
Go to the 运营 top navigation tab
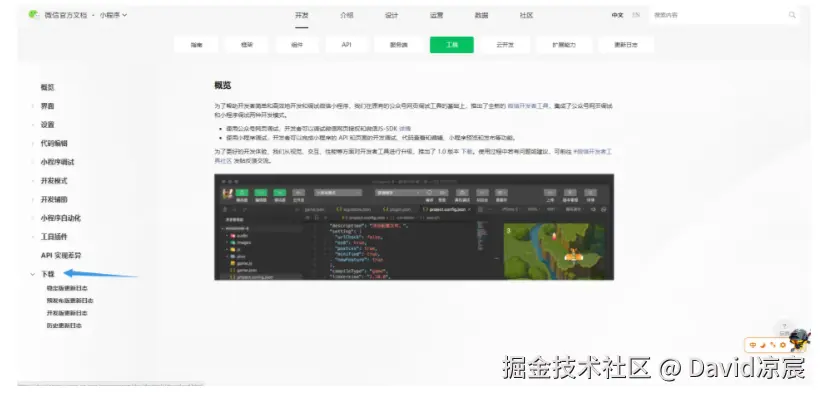pos(437,15)
